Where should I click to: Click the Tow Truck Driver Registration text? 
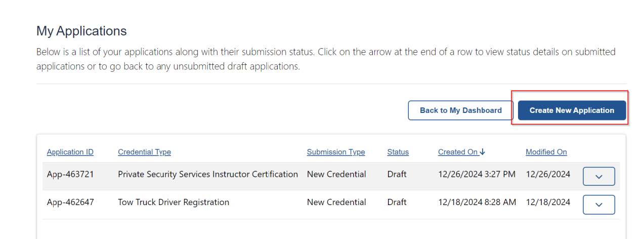173,202
